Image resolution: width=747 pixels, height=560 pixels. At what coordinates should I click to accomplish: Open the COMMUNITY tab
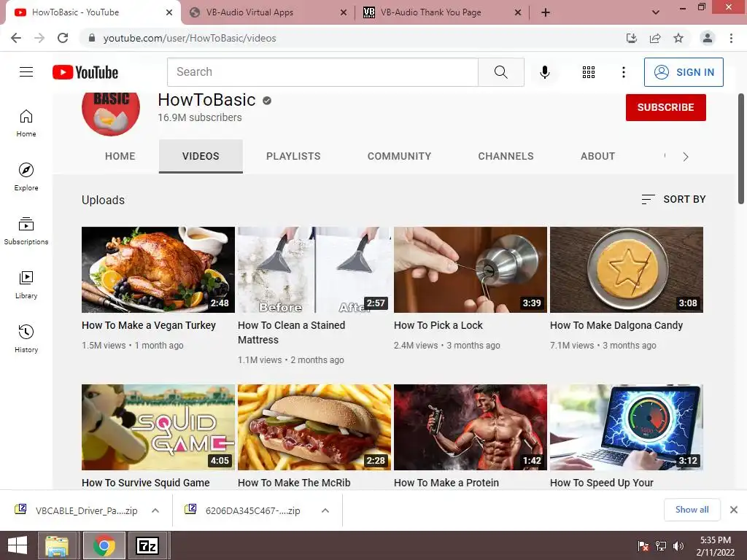click(399, 156)
